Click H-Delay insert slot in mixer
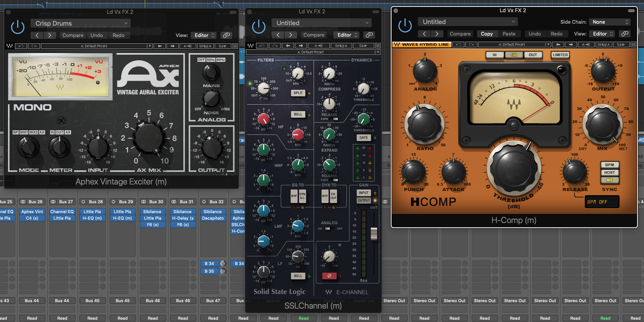The width and height of the screenshot is (644, 322). pyautogui.click(x=183, y=218)
